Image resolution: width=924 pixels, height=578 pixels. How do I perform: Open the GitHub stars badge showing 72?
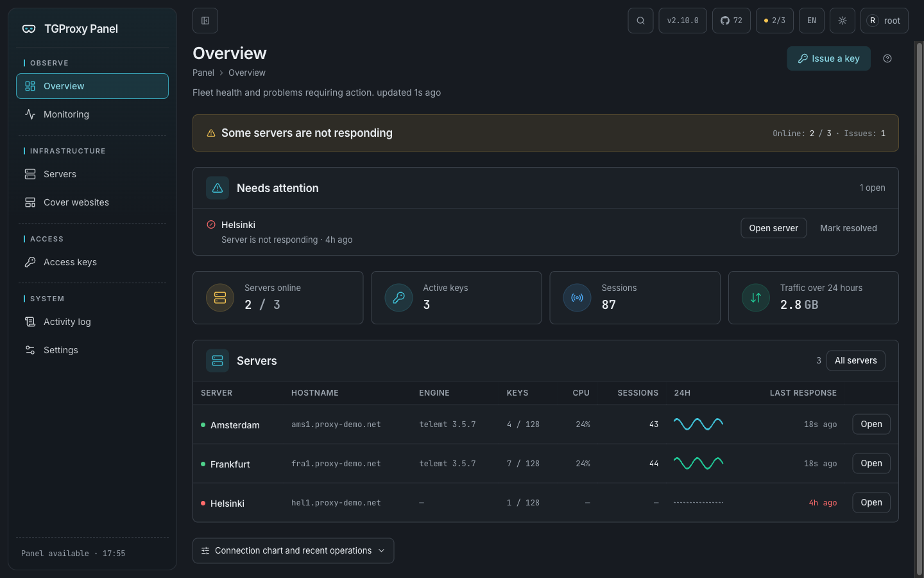coord(732,21)
